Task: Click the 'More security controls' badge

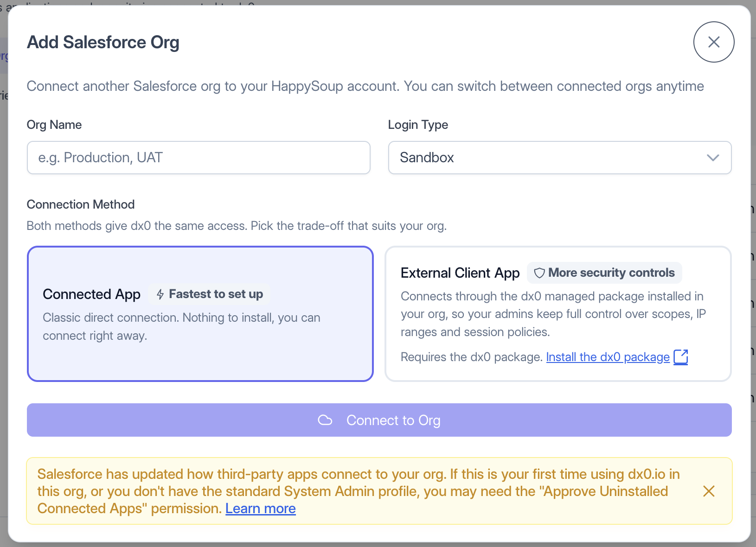Action: pyautogui.click(x=604, y=273)
